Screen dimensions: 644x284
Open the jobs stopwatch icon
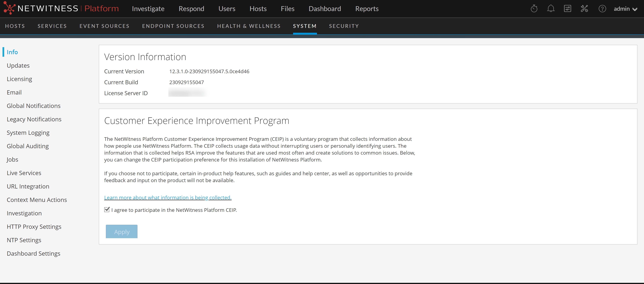coord(534,9)
